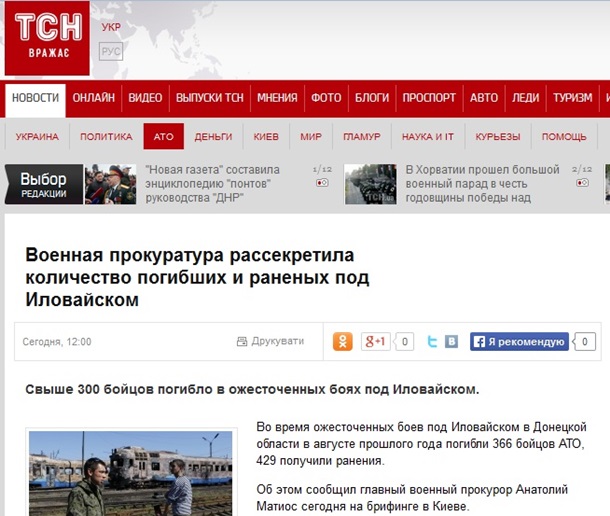Click video camera icon under 1/12

(x=322, y=183)
